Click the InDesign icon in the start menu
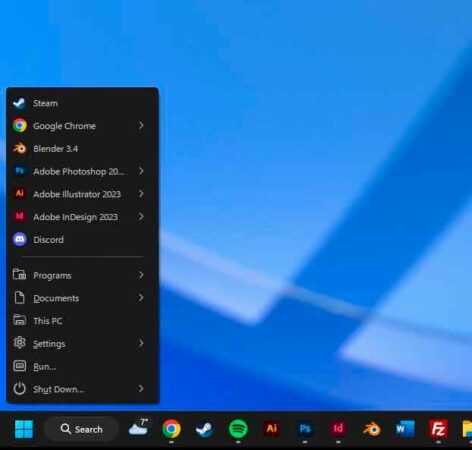Viewport: 472px width, 450px height. (20, 217)
